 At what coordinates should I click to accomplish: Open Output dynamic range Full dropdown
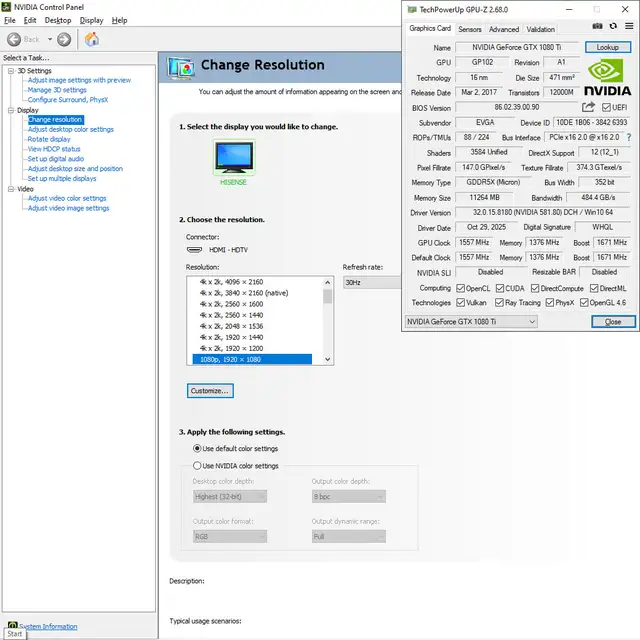pyautogui.click(x=349, y=536)
